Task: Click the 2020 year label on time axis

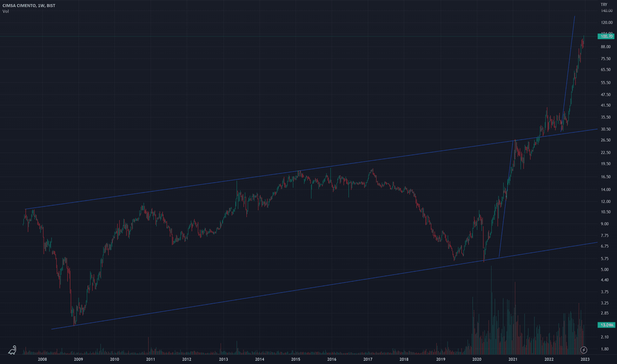Action: point(477,359)
